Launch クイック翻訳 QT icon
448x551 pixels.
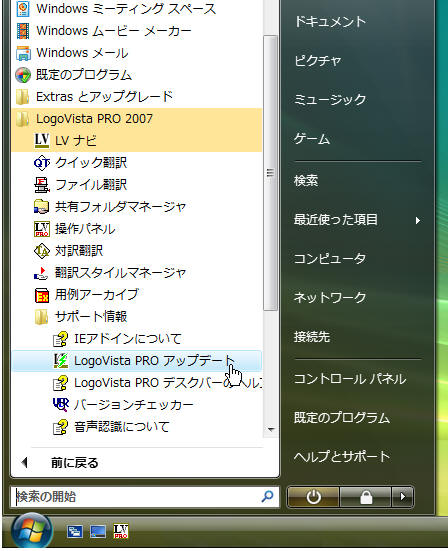point(42,163)
